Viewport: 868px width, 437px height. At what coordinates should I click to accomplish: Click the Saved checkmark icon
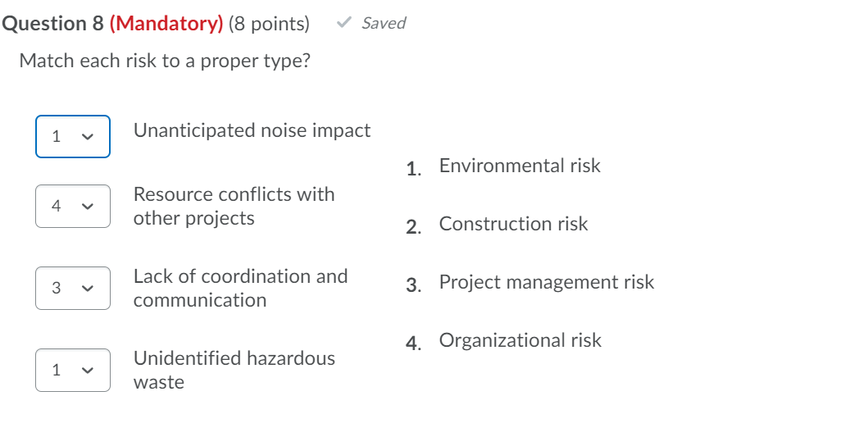point(343,24)
